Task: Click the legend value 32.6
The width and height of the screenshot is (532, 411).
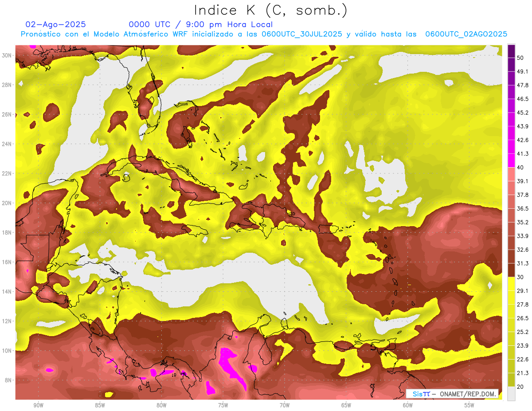Action: [x=523, y=250]
